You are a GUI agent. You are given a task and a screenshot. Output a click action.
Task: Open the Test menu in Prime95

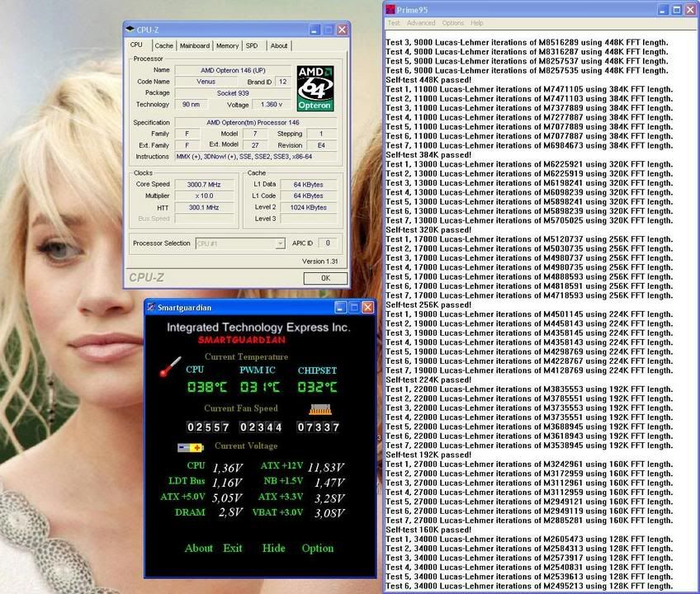394,23
